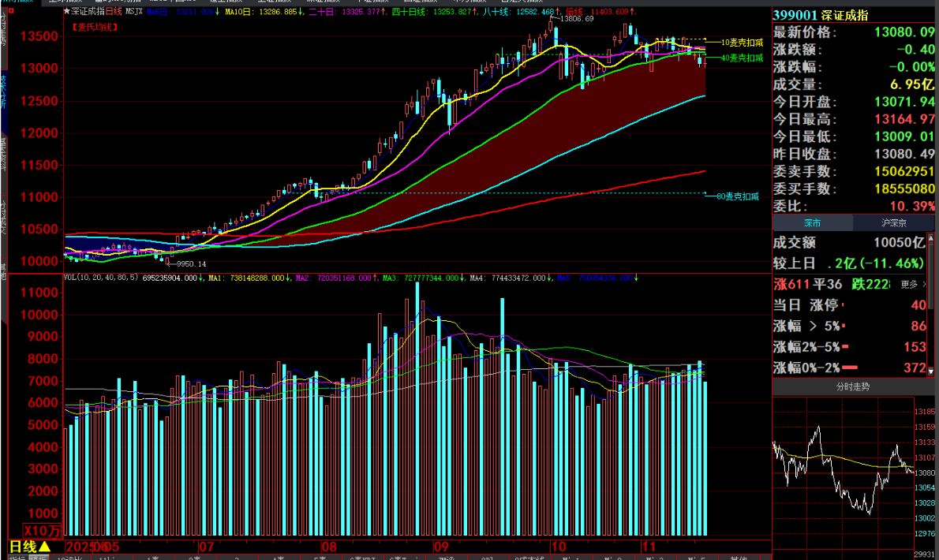
Task: Click the X10万 volume unit box
Action: click(39, 530)
